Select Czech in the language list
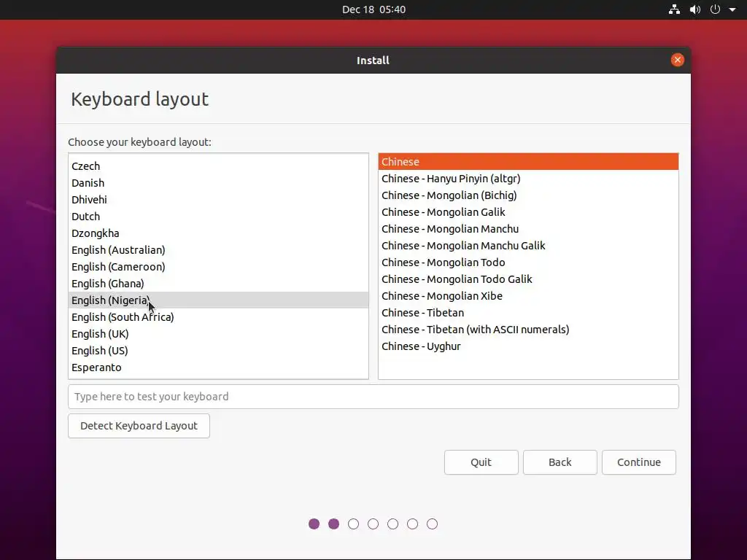Viewport: 747px width, 560px height. coord(218,166)
